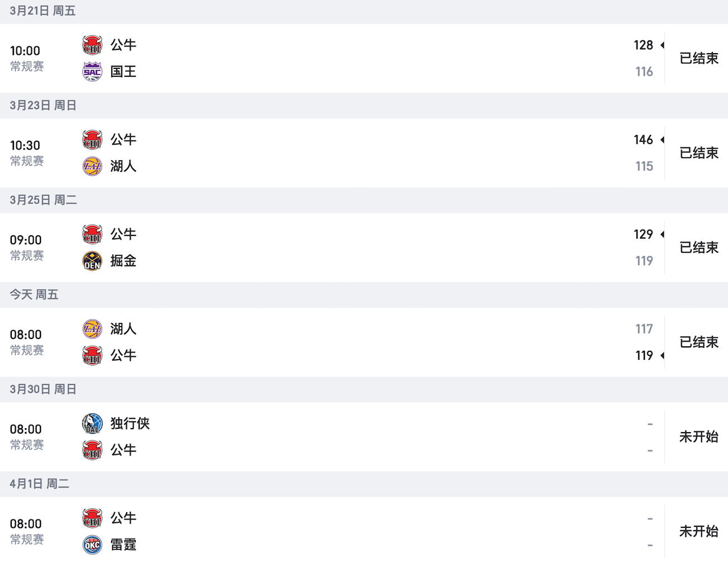Select the 雷霆 team name
Image resolution: width=728 pixels, height=566 pixels.
[123, 545]
